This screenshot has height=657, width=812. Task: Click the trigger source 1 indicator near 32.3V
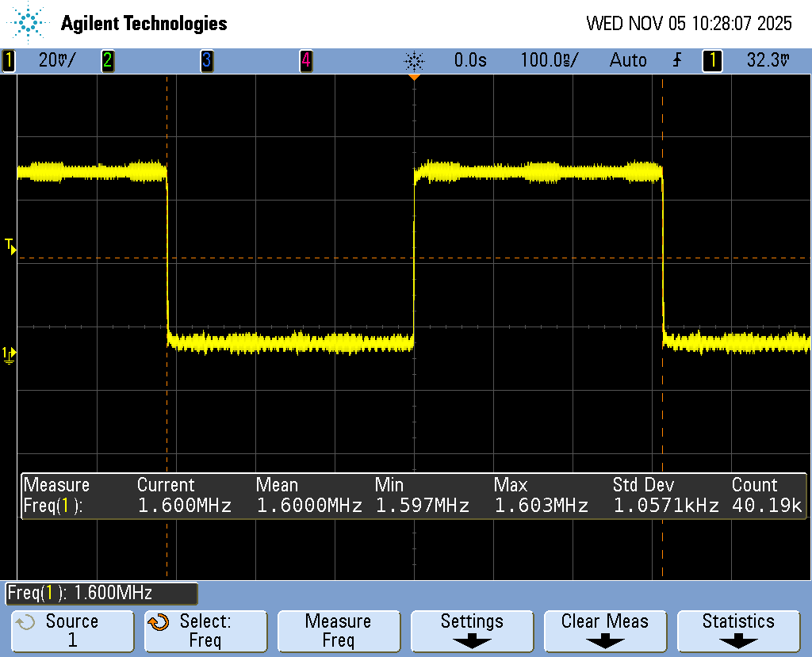[x=712, y=59]
